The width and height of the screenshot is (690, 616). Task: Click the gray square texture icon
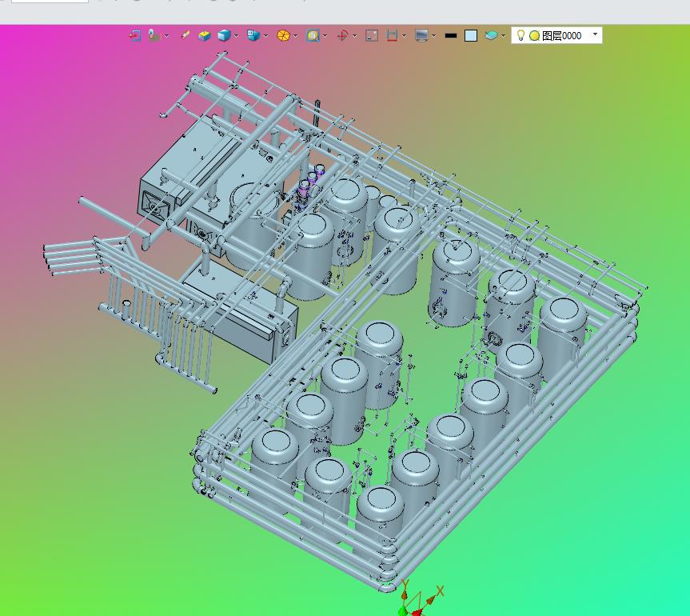(372, 36)
